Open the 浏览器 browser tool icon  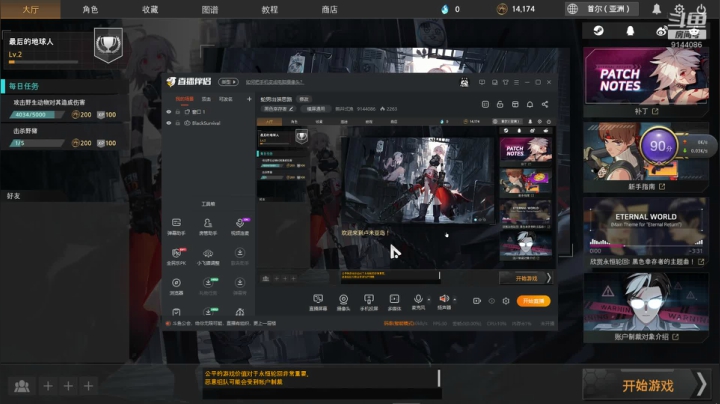[176, 286]
